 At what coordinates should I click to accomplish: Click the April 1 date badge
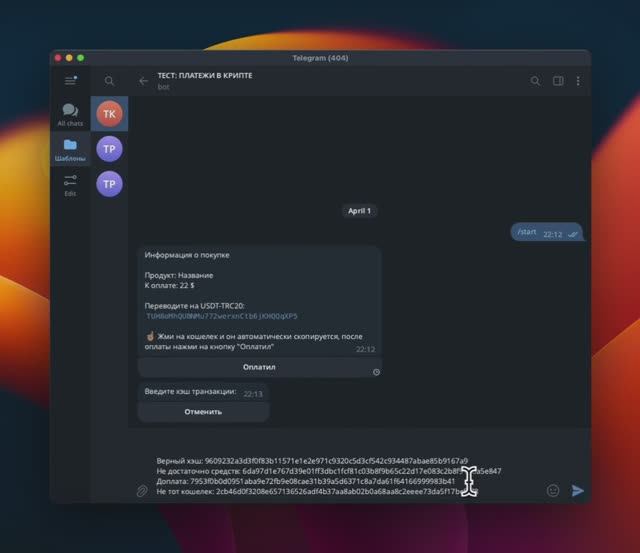click(x=359, y=211)
